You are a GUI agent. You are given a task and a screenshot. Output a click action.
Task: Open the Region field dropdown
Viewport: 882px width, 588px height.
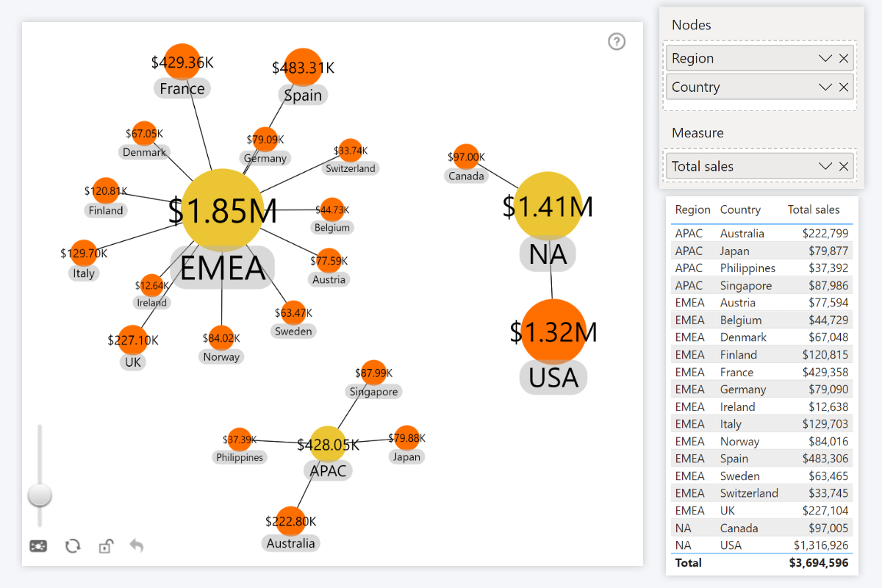pyautogui.click(x=825, y=58)
